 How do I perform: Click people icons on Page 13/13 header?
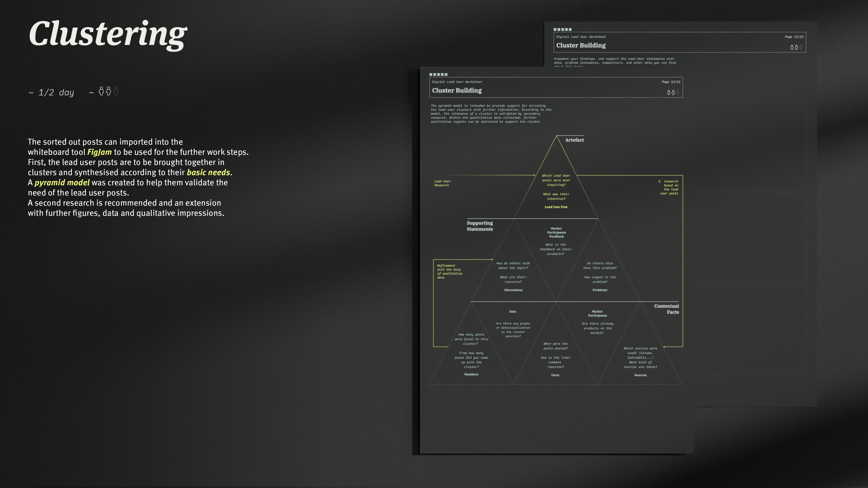tap(796, 47)
